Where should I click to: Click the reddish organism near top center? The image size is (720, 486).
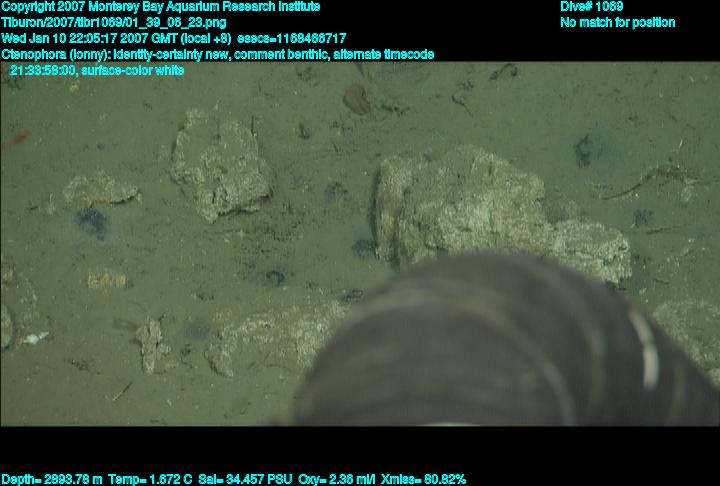pyautogui.click(x=356, y=97)
